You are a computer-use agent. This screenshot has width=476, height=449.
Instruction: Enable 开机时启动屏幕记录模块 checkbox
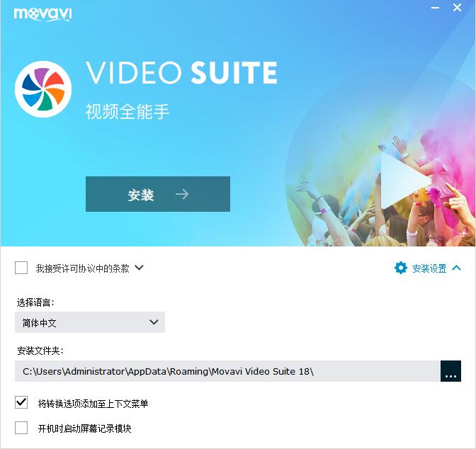coord(21,428)
